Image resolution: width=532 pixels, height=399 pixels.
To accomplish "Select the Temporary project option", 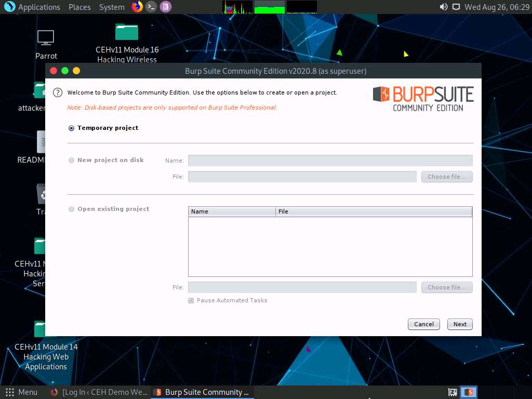I will pyautogui.click(x=71, y=127).
